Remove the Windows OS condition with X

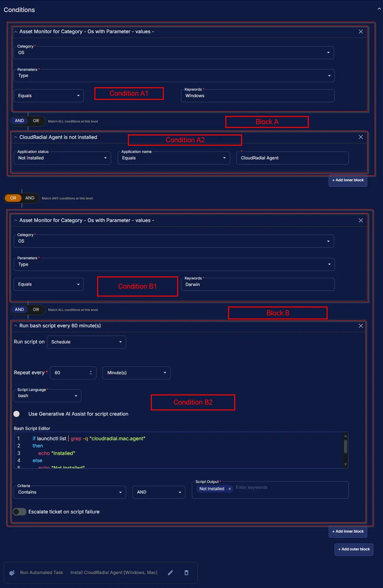pos(360,31)
